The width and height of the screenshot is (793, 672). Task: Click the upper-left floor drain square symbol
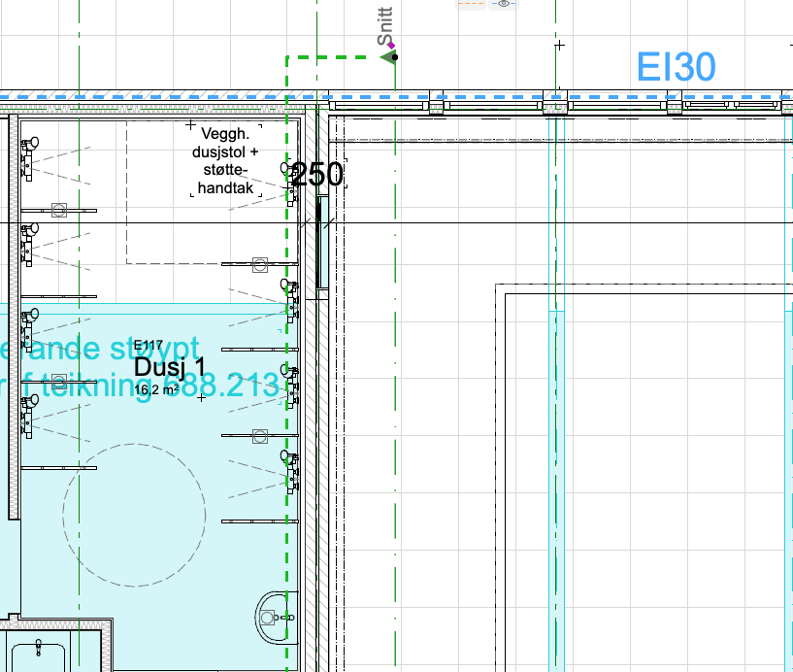pyautogui.click(x=58, y=209)
